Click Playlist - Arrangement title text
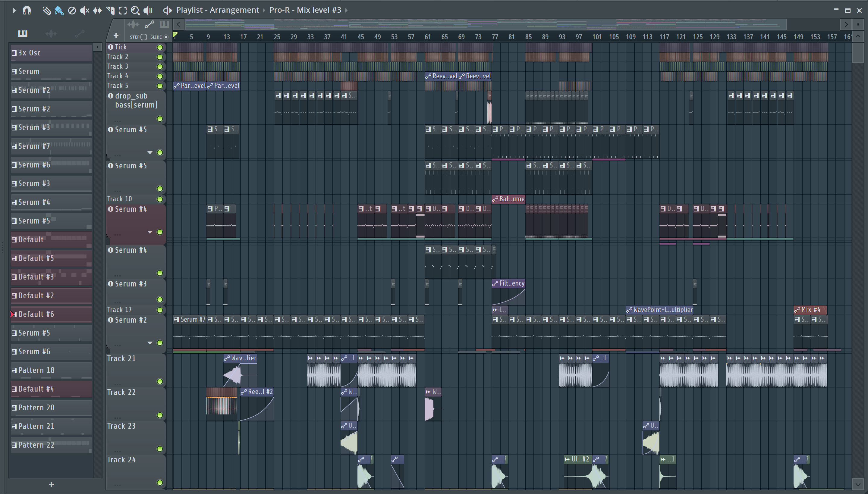The height and width of the screenshot is (494, 868). tap(217, 10)
